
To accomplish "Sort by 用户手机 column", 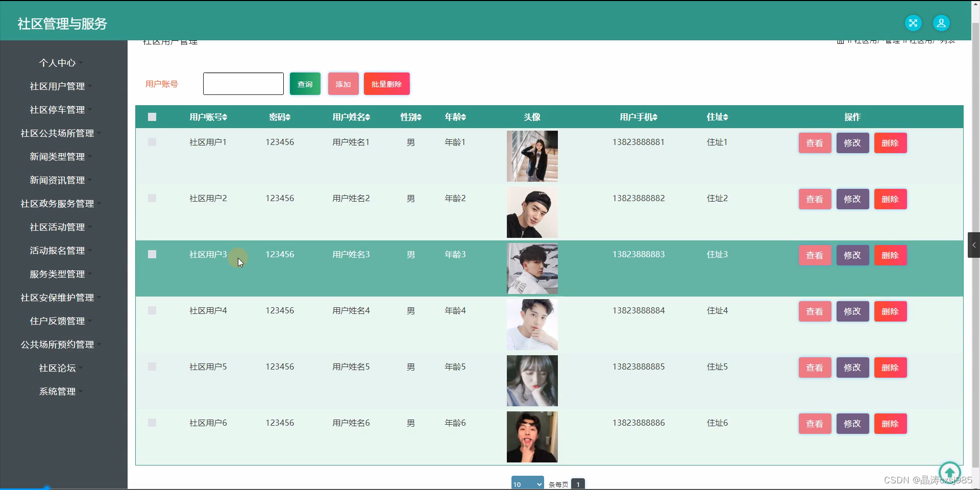I will point(639,117).
